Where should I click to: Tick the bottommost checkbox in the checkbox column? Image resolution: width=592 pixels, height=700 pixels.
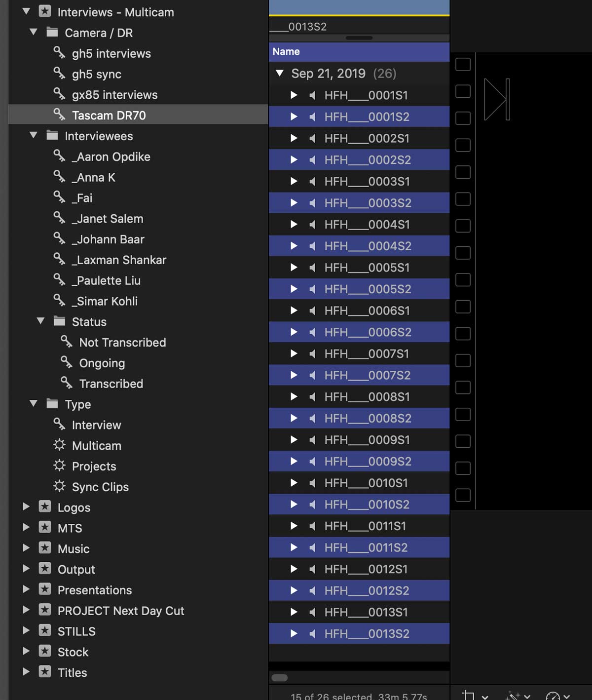(463, 495)
